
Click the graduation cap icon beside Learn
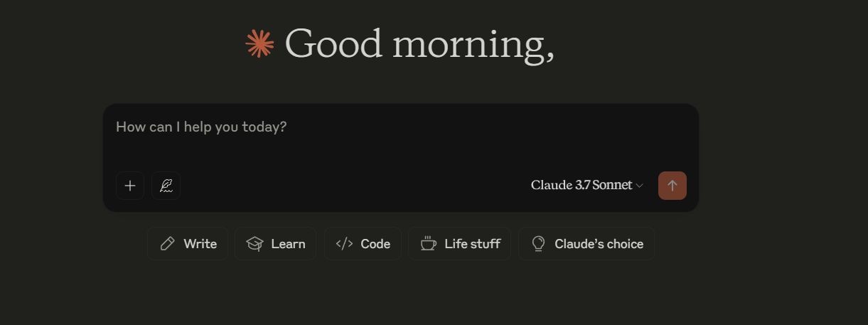[254, 244]
